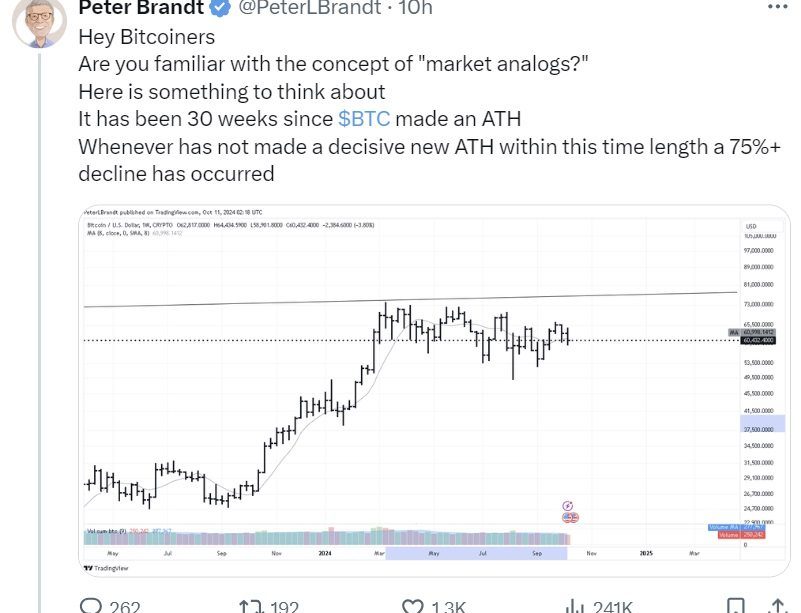Image resolution: width=801 pixels, height=613 pixels.
Task: Open Peter Brandt's profile avatar
Action: point(40,23)
